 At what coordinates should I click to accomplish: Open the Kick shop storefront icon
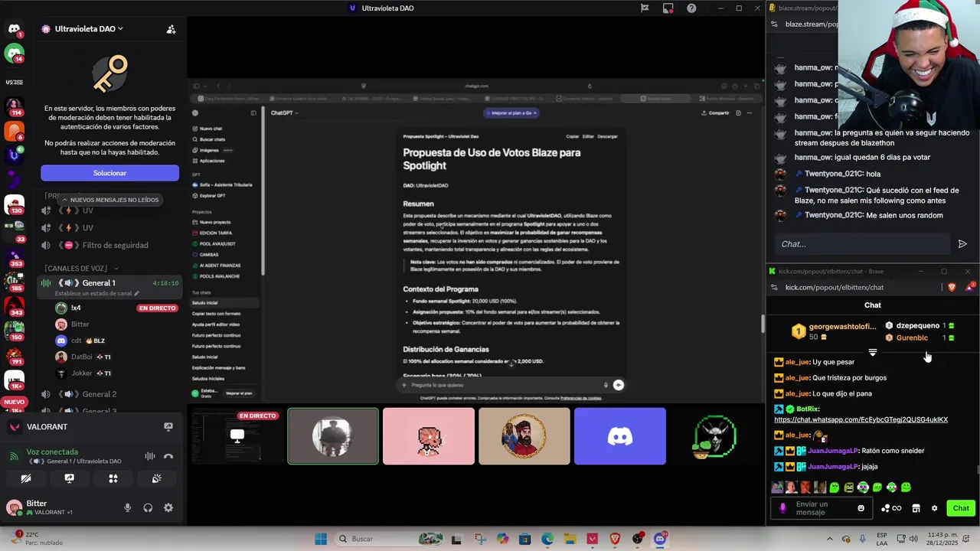click(916, 508)
